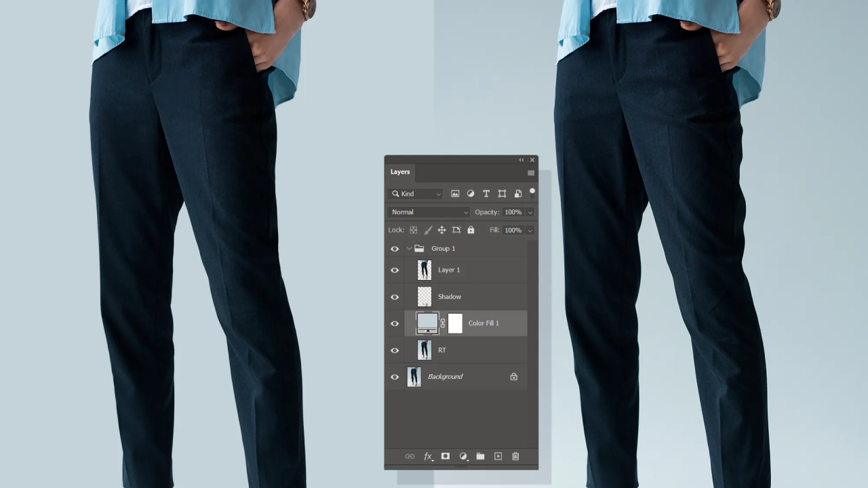Add a layer mask
Viewport: 868px width, 488px height.
(445, 456)
